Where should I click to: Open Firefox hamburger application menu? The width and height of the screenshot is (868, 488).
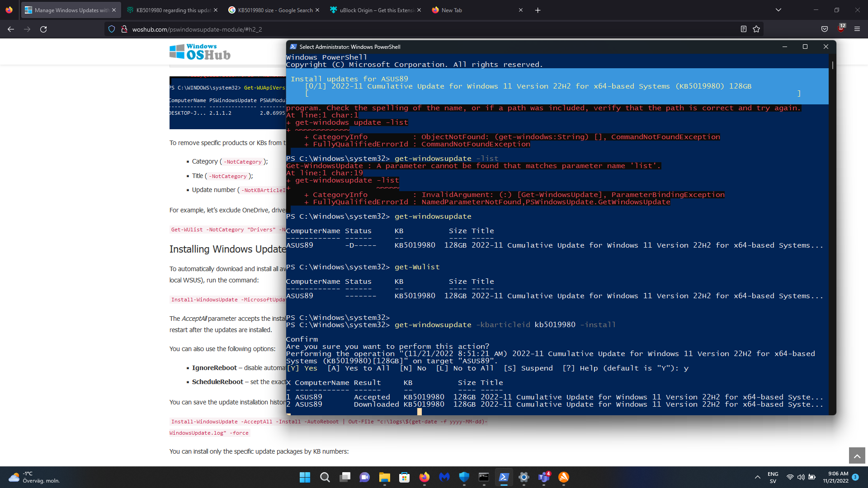point(857,29)
